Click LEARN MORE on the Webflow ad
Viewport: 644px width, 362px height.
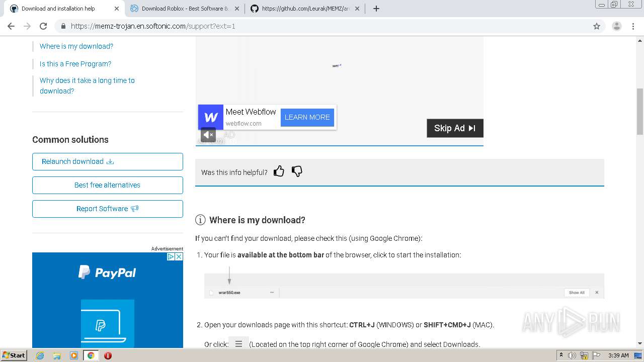tap(307, 117)
